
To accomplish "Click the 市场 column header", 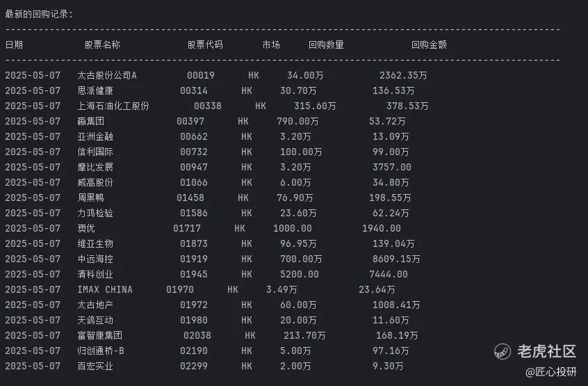I will [271, 45].
